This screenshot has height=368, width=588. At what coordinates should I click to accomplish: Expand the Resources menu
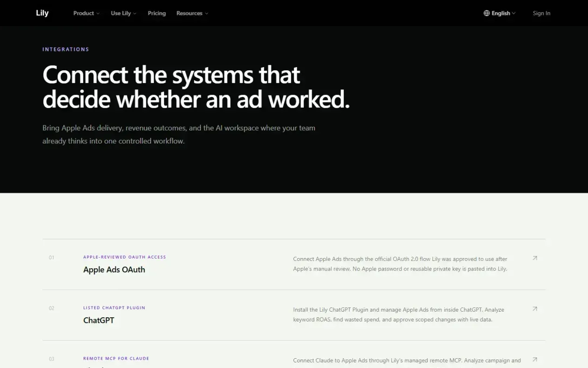click(192, 13)
